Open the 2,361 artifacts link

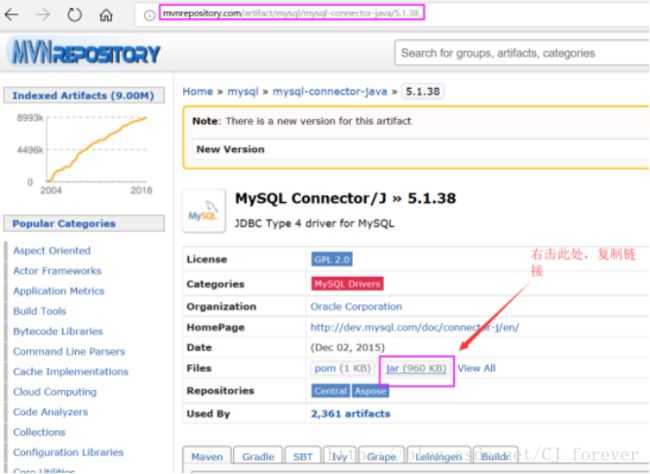pyautogui.click(x=350, y=413)
